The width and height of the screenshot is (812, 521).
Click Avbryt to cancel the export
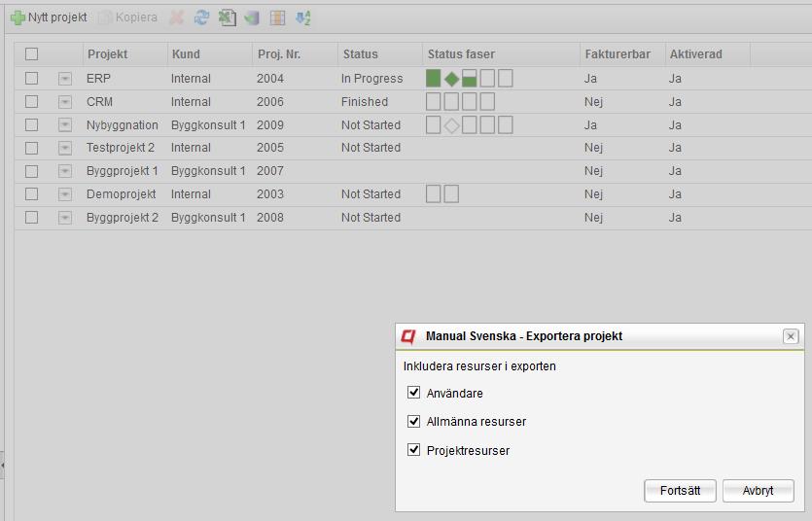759,491
